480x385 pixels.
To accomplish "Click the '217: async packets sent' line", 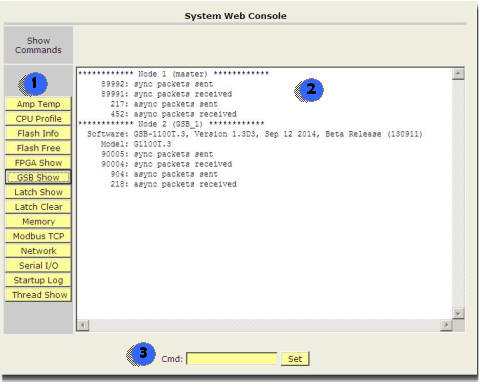I will 164,104.
